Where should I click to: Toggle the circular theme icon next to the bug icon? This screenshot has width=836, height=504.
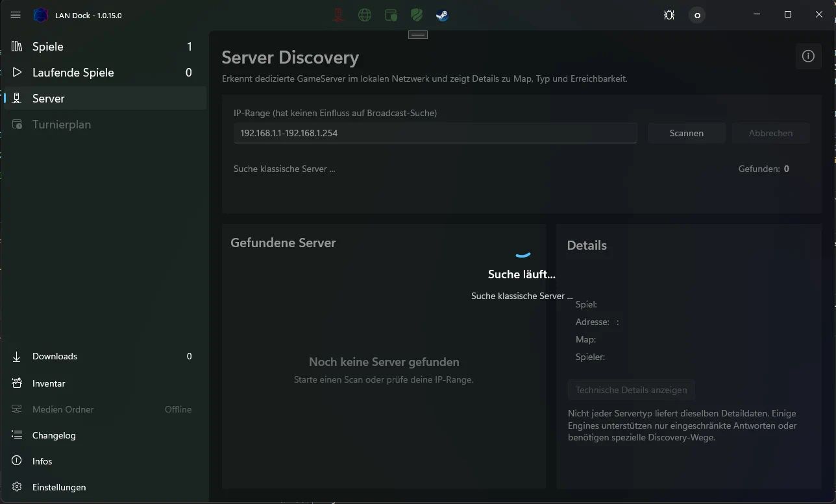(x=696, y=15)
